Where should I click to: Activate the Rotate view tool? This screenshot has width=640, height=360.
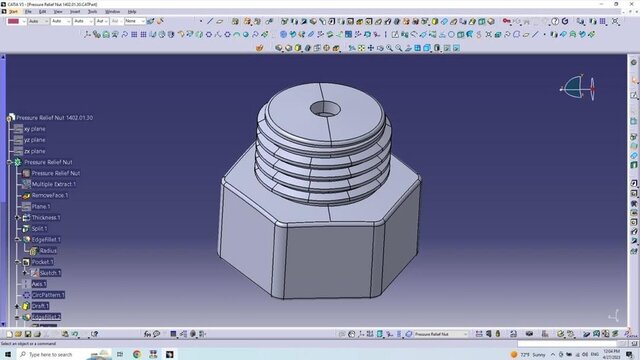point(380,48)
